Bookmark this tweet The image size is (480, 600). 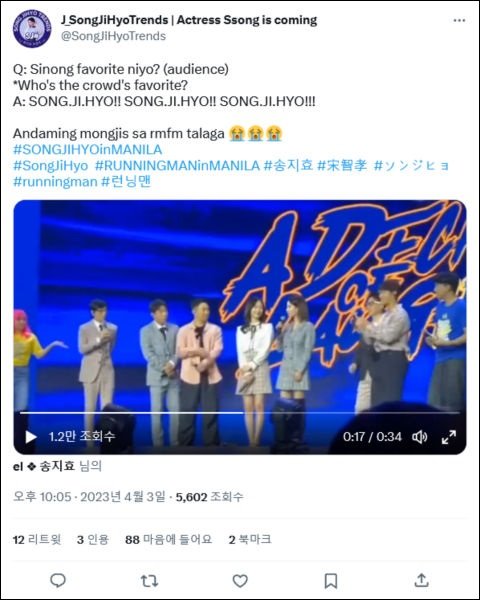(331, 581)
